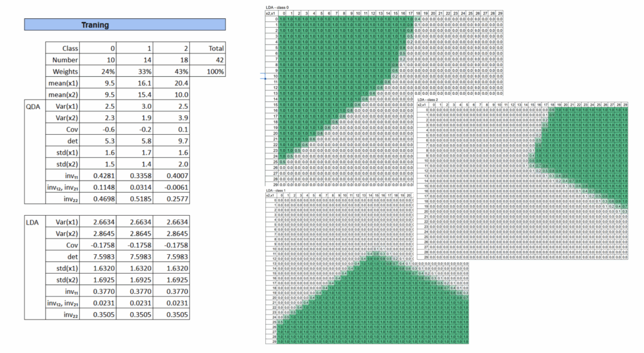The width and height of the screenshot is (644, 353).
Task: Click 'x2,x1' corner cell of class 1 grid
Action: pos(270,195)
